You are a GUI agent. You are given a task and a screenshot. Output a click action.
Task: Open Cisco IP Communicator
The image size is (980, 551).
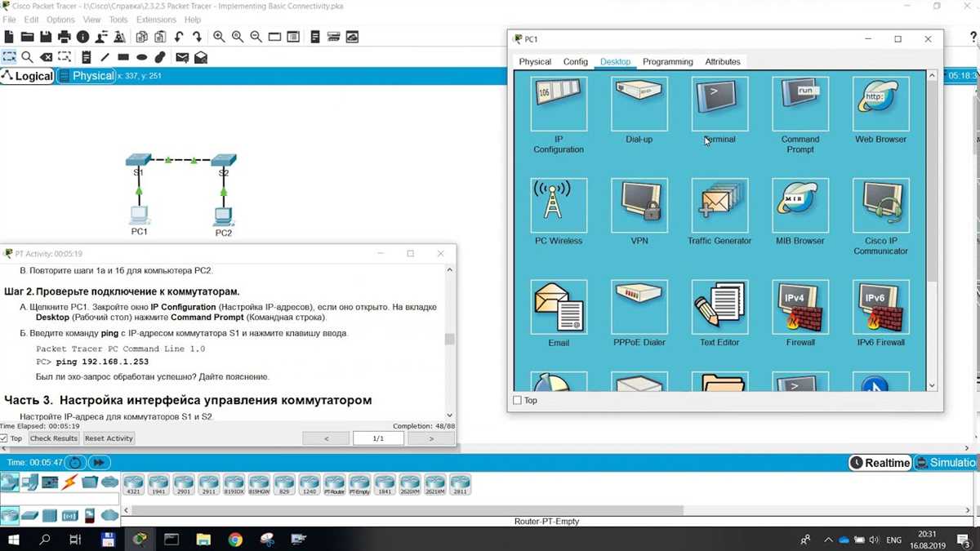pos(880,206)
